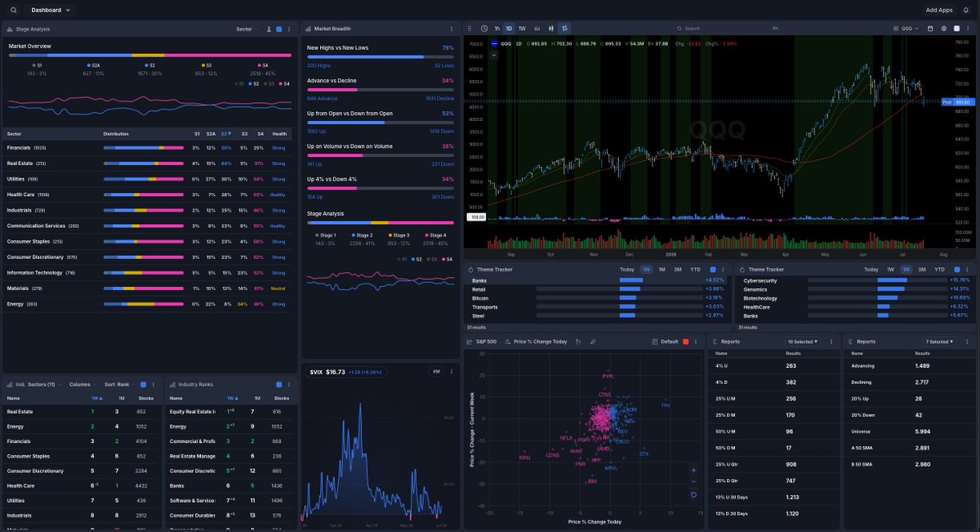Toggle the highlighted indicators icon in chart toolbar

pyautogui.click(x=564, y=28)
